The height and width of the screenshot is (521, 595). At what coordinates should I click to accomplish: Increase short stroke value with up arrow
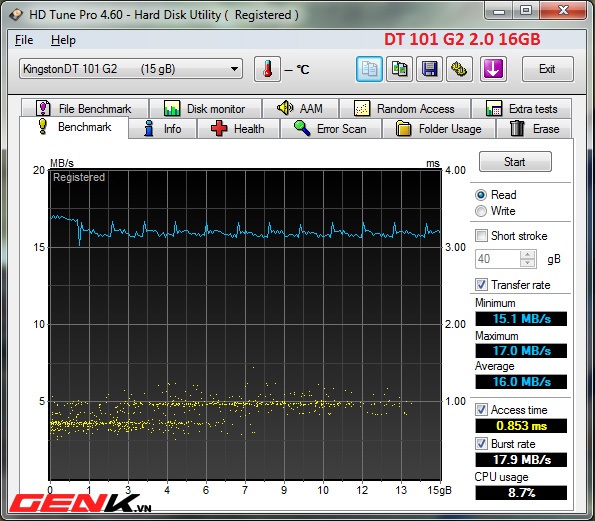(x=527, y=255)
